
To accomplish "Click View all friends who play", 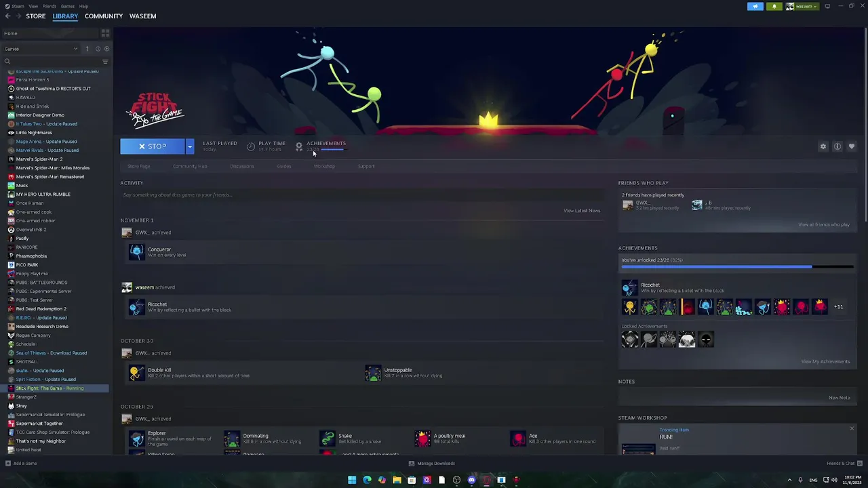I will pyautogui.click(x=824, y=224).
